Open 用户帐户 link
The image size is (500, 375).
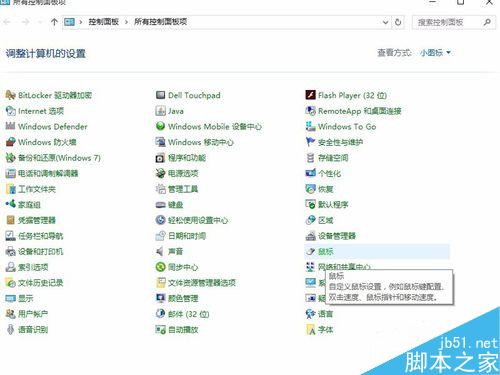(x=33, y=314)
